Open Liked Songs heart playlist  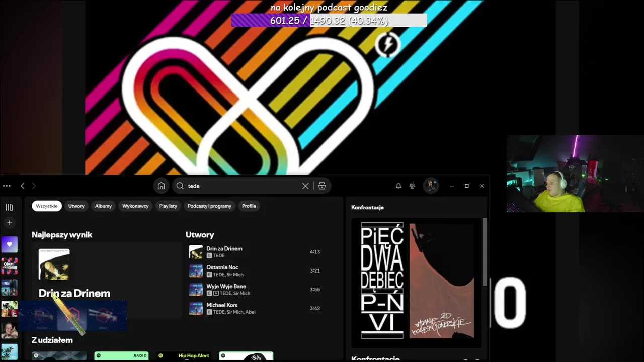point(9,245)
